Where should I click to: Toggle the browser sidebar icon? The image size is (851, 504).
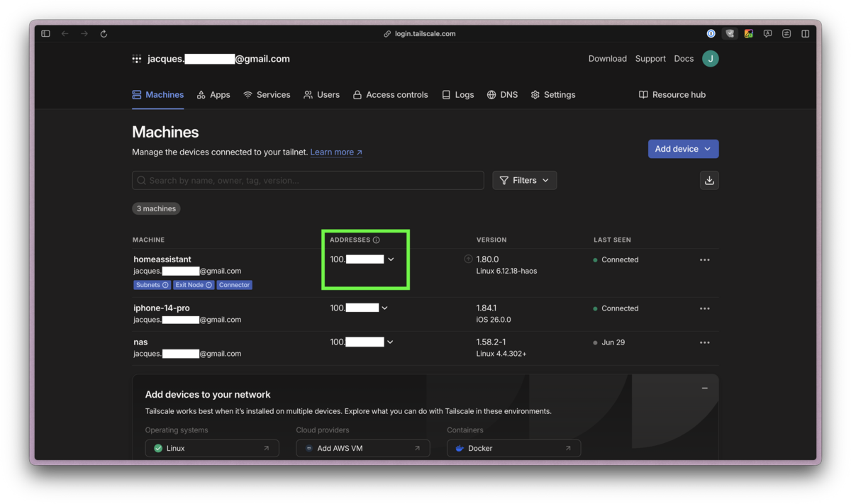click(45, 33)
